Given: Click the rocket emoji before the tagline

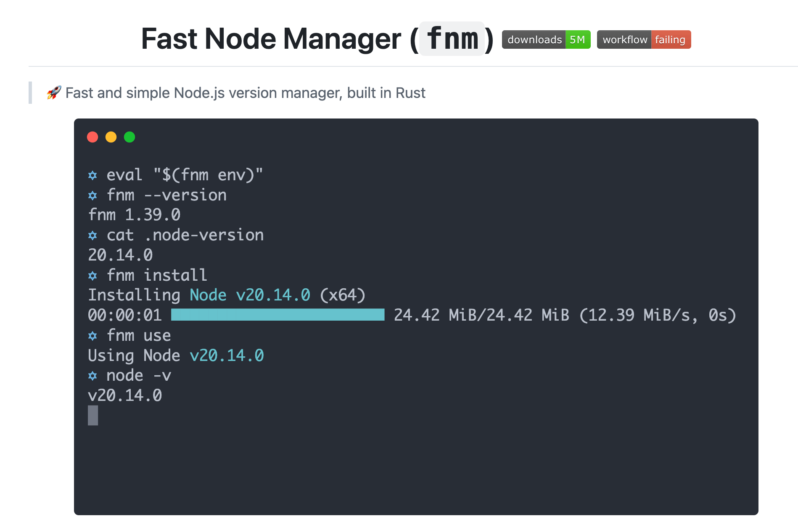Looking at the screenshot, I should pos(54,92).
